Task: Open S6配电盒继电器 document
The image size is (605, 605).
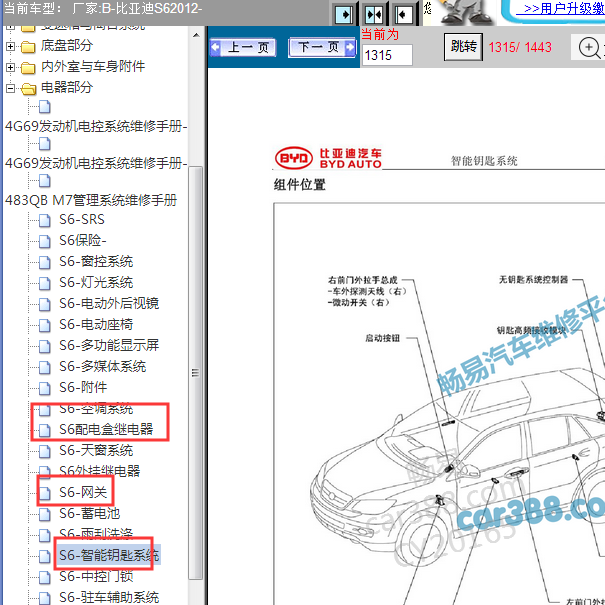Action: [106, 429]
